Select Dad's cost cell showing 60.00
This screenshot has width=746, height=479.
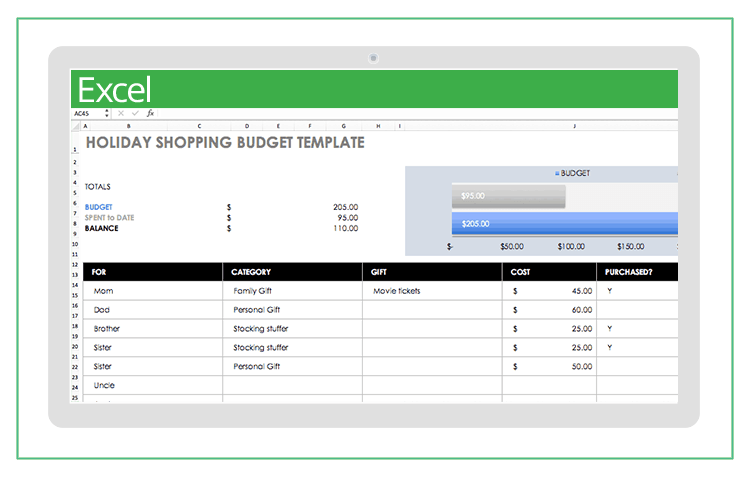[x=549, y=310]
